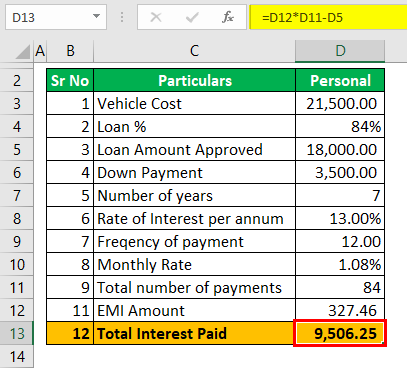Image resolution: width=407 pixels, height=368 pixels.
Task: Select column A header
Action: pyautogui.click(x=40, y=51)
